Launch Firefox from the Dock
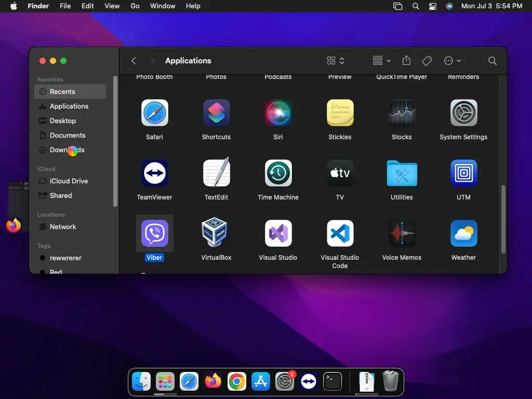 pos(212,381)
